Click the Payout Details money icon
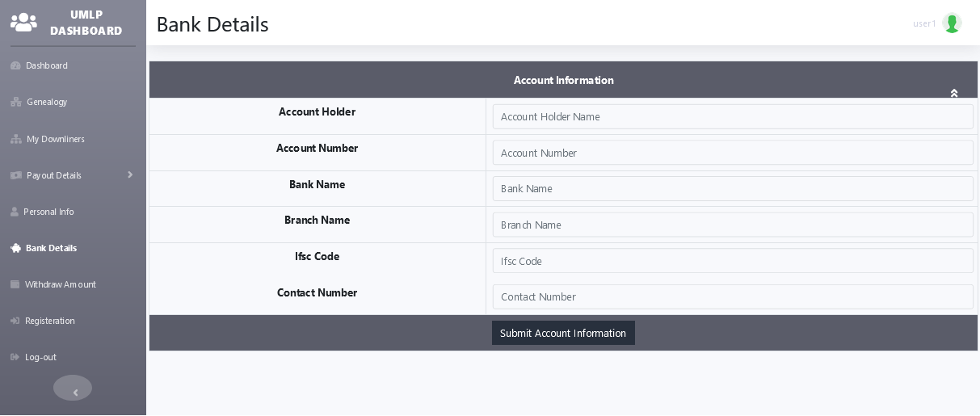Screen dimensions: 980x416 click(x=15, y=175)
